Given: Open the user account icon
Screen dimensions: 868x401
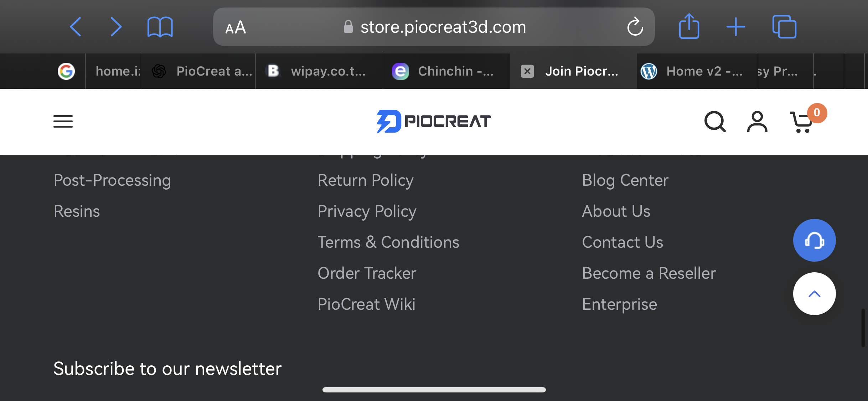Looking at the screenshot, I should pyautogui.click(x=757, y=122).
